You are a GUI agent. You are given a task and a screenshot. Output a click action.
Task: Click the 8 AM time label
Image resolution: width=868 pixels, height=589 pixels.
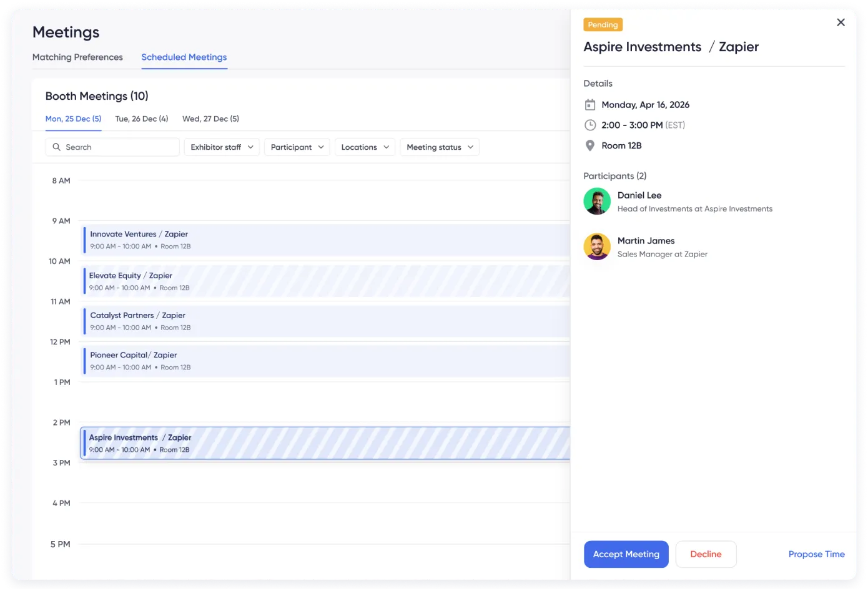point(61,181)
